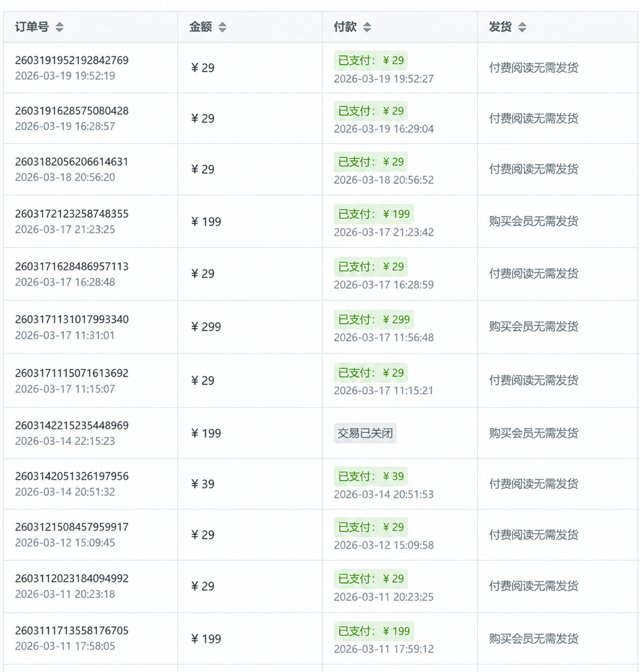The image size is (640, 672).
Task: Select order number 2603142215235448969
Action: point(71,425)
